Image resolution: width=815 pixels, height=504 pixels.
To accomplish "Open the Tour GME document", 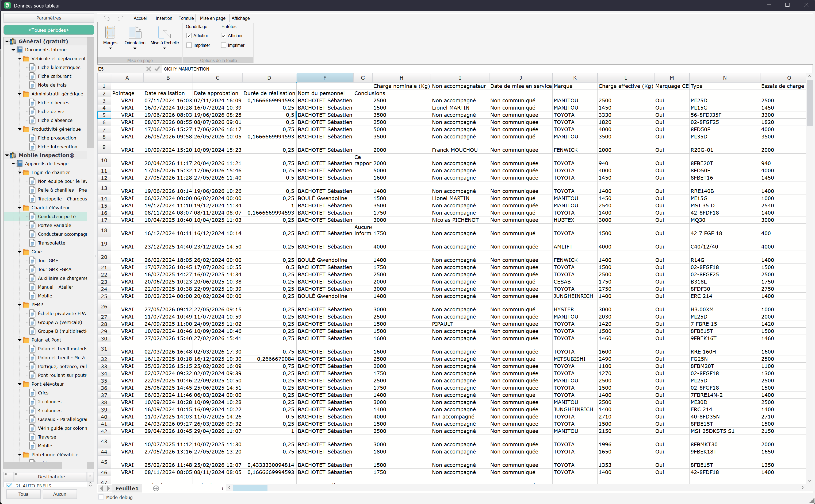I will 48,261.
